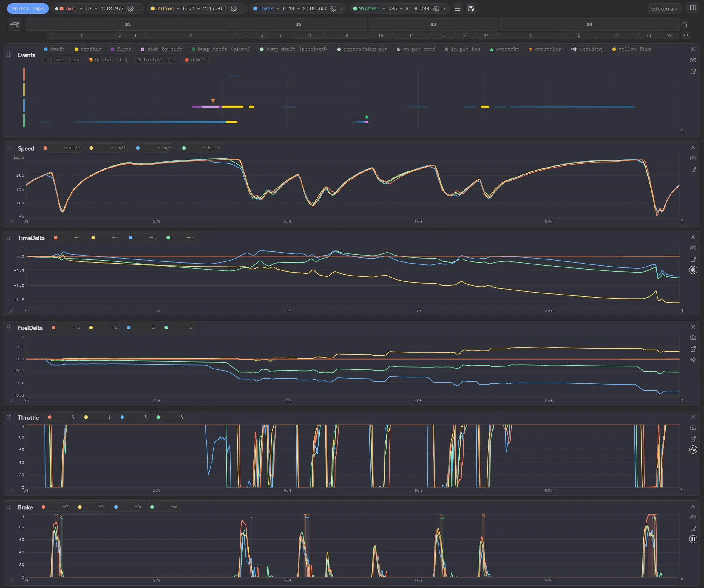Remove Lukas lap chip with its x

342,9
